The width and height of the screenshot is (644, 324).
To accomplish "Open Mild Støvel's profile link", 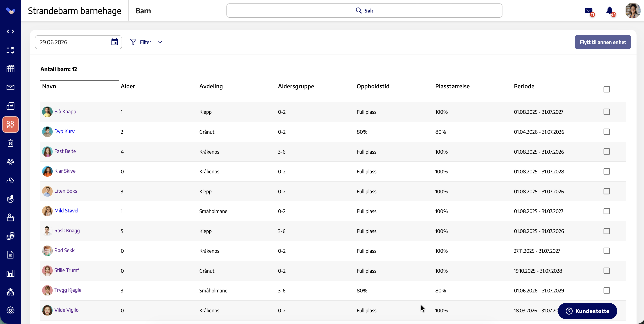I will 66,210.
